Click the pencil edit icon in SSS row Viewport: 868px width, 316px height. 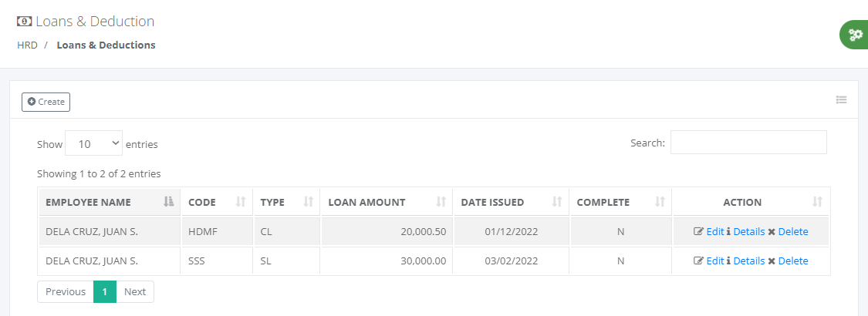698,261
